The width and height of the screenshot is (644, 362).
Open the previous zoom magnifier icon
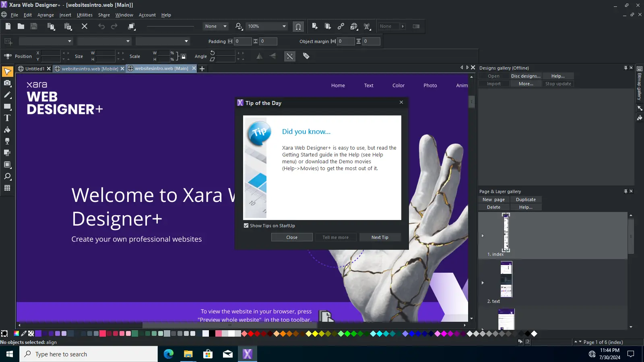coord(239,26)
